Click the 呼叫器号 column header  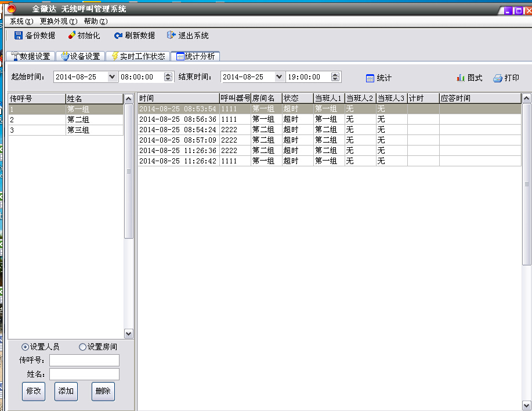(x=236, y=99)
